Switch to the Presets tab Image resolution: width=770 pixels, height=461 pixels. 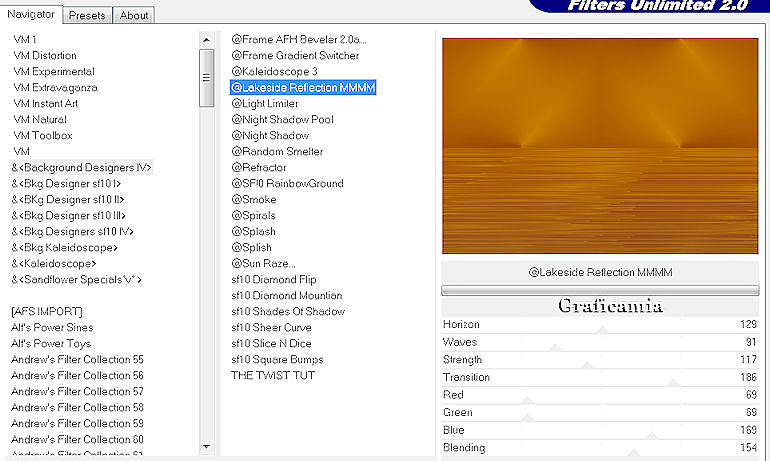(87, 15)
